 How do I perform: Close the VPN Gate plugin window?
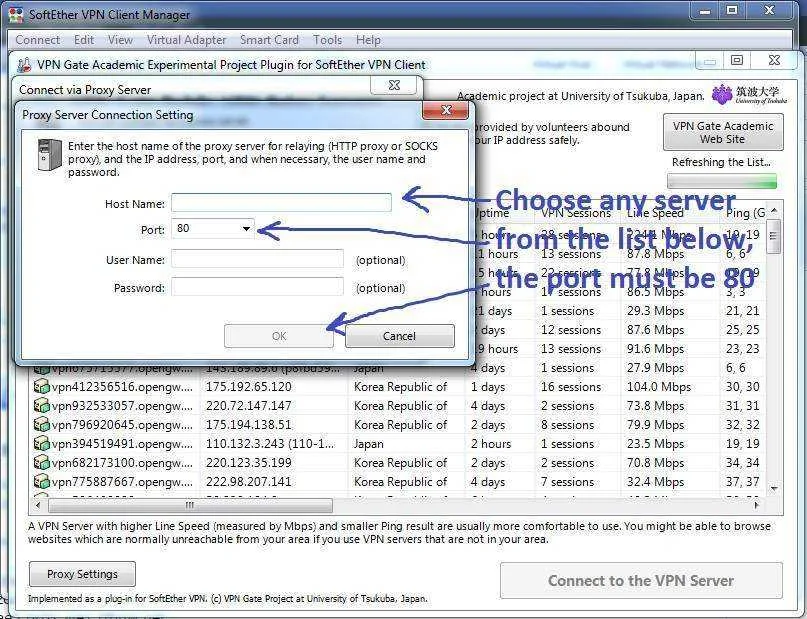point(774,60)
